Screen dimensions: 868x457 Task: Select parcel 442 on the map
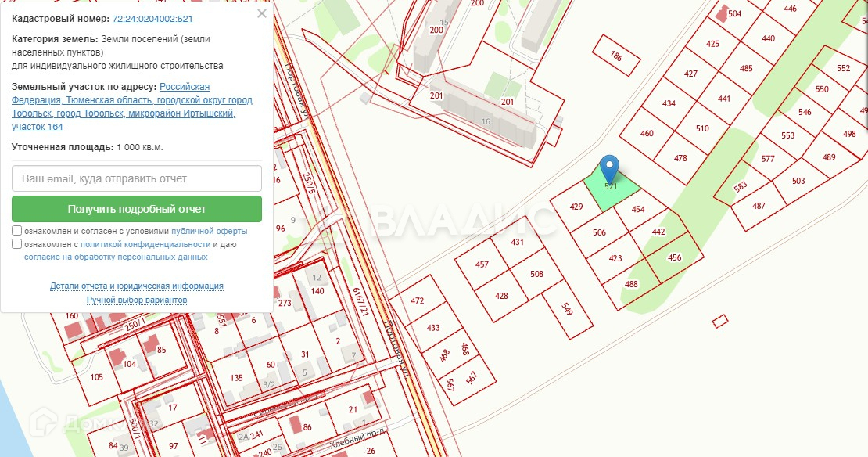coord(658,232)
